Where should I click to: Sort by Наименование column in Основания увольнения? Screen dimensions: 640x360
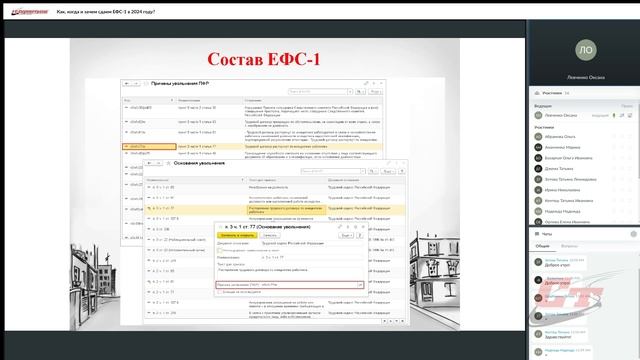195,180
